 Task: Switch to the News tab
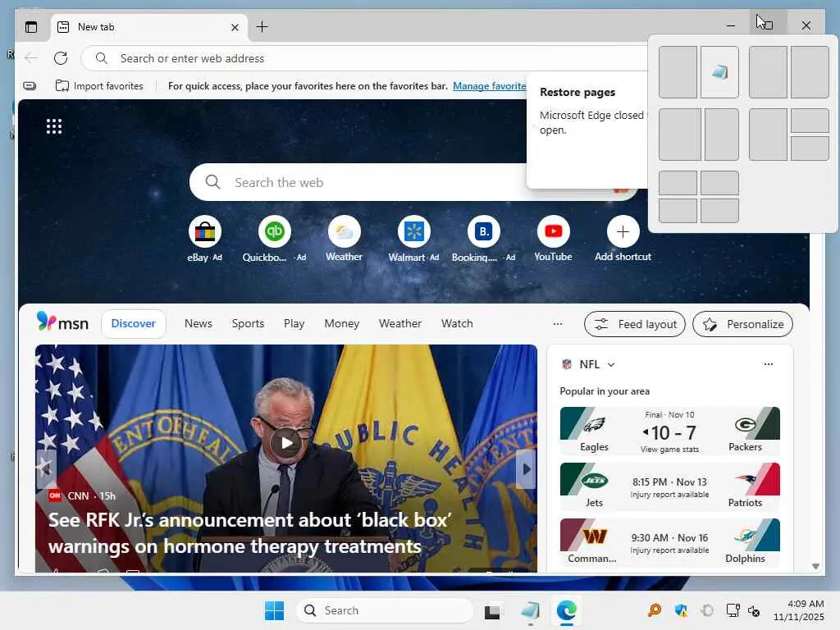point(199,323)
